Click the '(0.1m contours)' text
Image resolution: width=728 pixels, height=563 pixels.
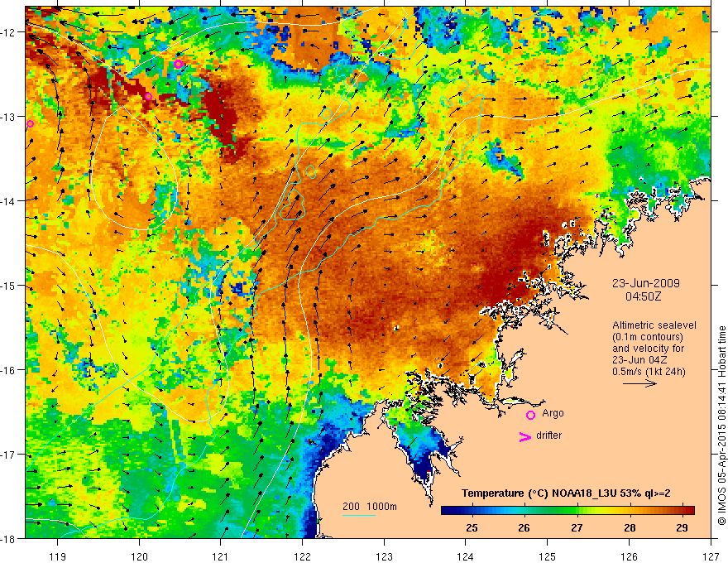[648, 337]
